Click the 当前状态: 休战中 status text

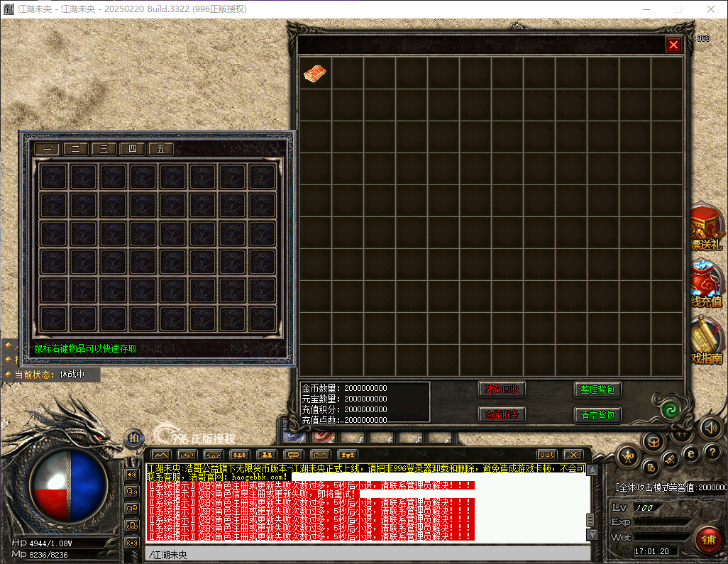tap(50, 374)
